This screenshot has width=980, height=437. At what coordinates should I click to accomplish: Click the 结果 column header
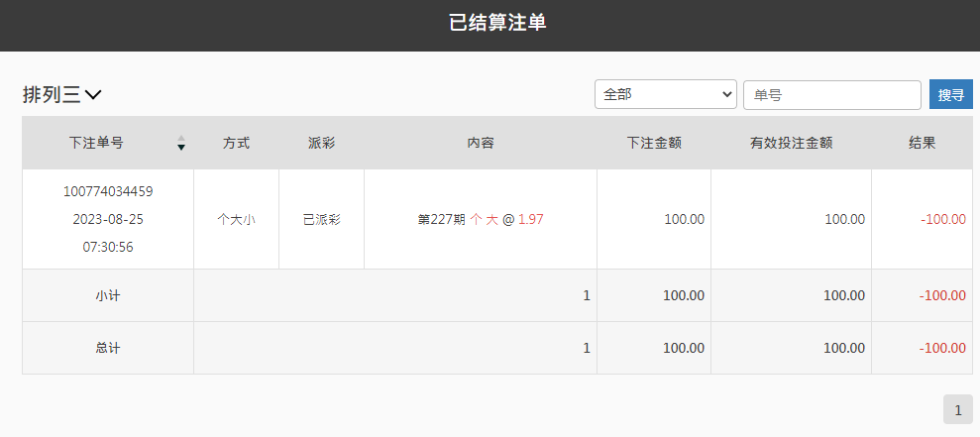(922, 143)
